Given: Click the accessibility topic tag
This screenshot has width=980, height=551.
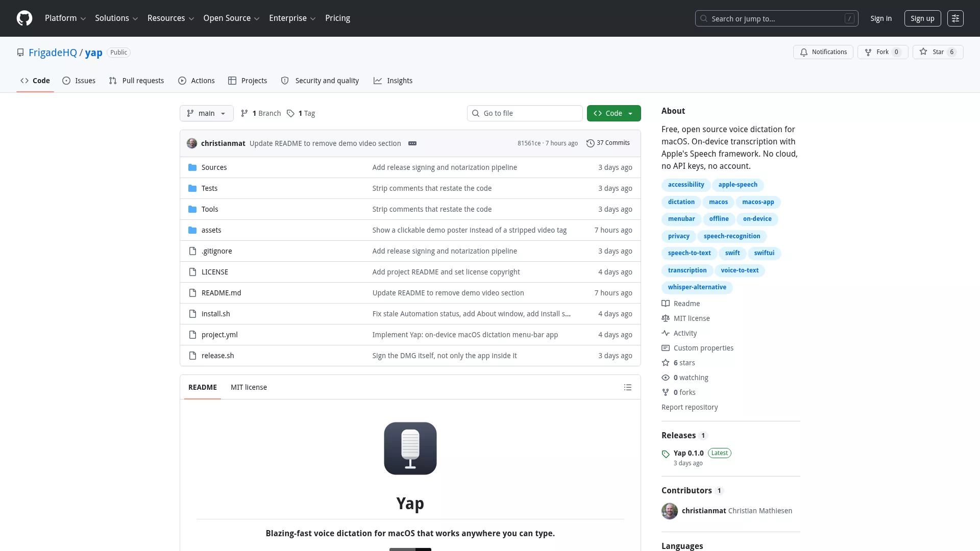Looking at the screenshot, I should pos(686,185).
